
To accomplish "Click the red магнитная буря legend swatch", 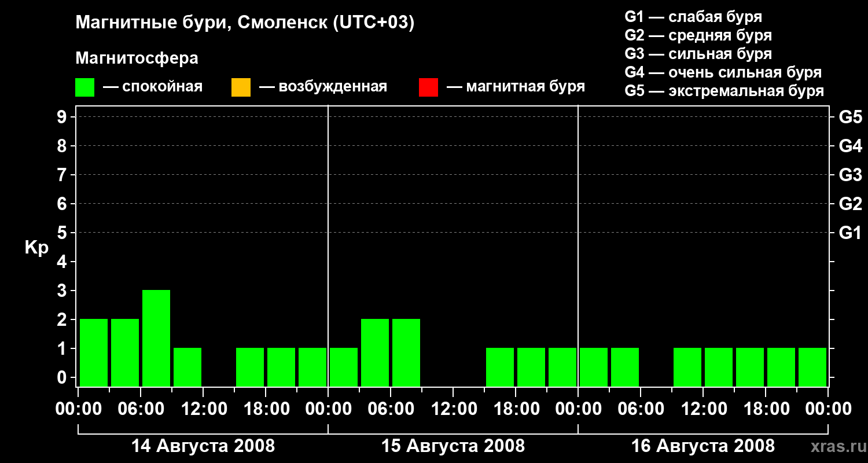I will tap(428, 87).
